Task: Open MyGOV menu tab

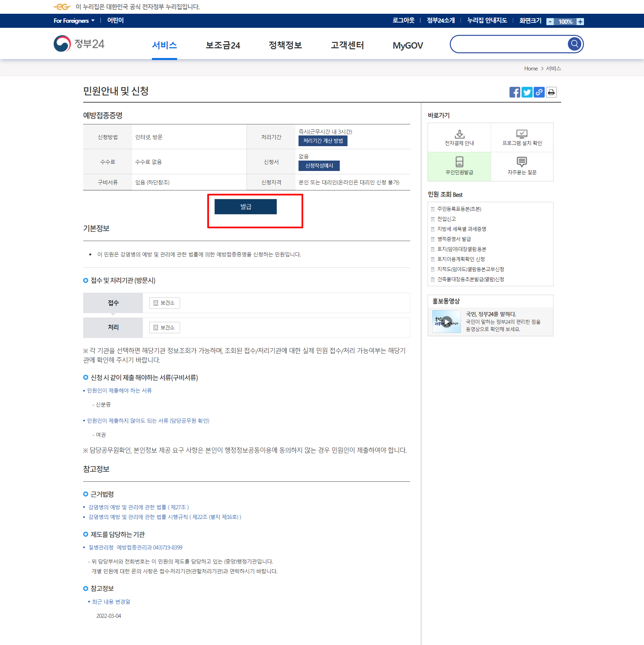Action: [408, 45]
